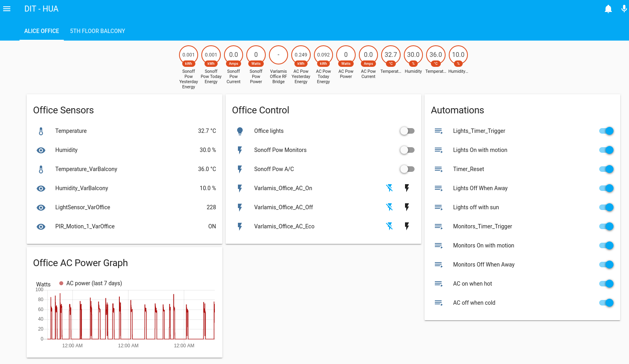Click the notifications bell icon
The image size is (629, 364).
(x=608, y=9)
